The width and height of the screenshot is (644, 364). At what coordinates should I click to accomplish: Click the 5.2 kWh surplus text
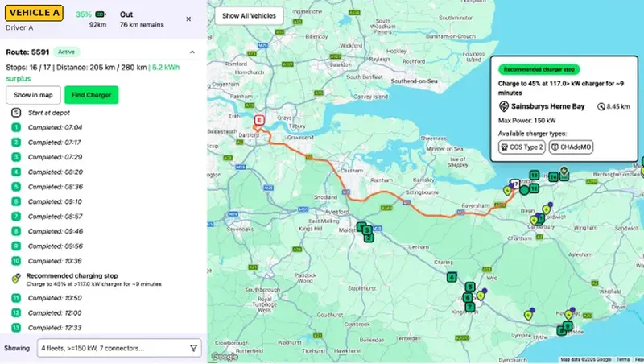click(x=93, y=72)
